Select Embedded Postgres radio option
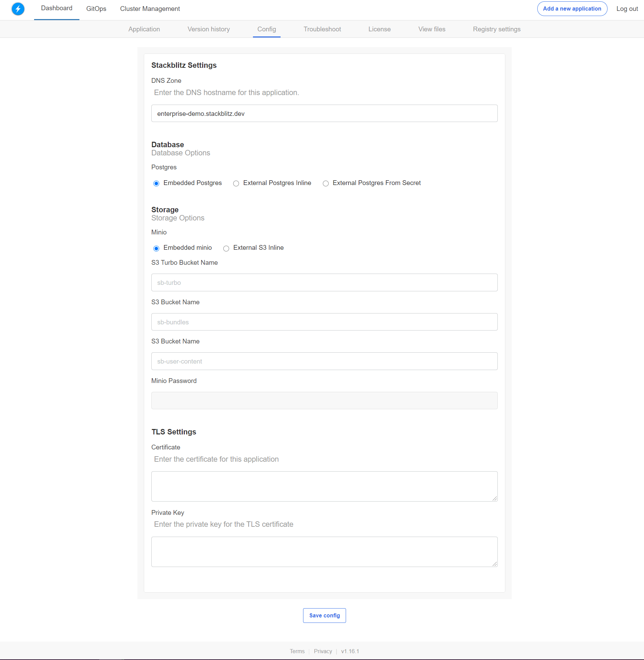This screenshot has width=644, height=660. pyautogui.click(x=156, y=184)
